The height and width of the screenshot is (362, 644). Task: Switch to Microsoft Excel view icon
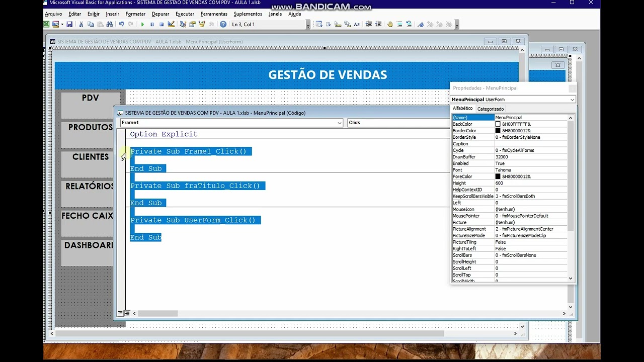coord(46,24)
